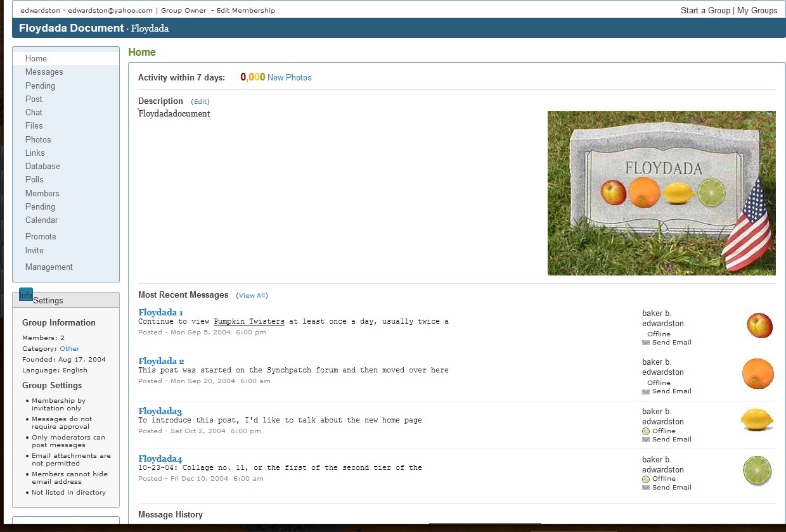Go to Photos in the sidebar menu
Image resolution: width=786 pixels, height=532 pixels.
pyautogui.click(x=38, y=139)
